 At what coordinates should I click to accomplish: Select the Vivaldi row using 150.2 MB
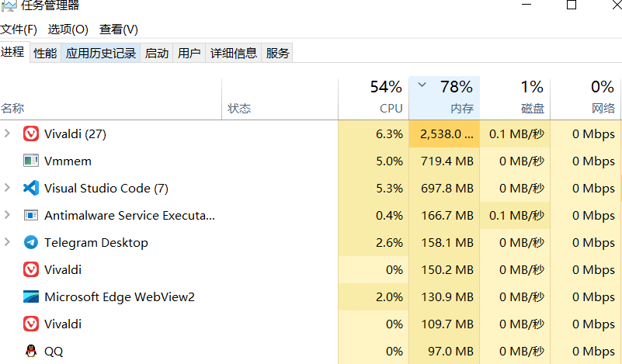[311, 269]
